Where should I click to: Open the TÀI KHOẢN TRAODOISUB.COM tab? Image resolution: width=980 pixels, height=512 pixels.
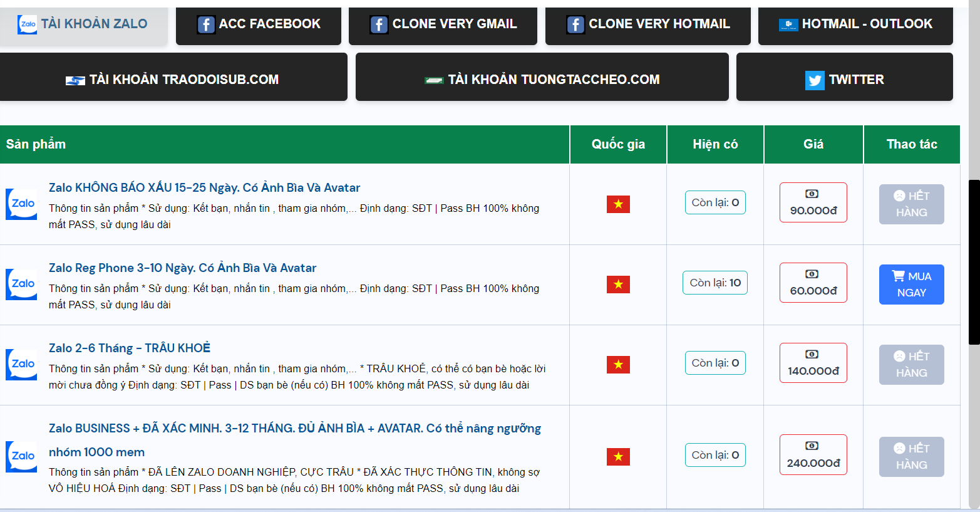coord(173,77)
